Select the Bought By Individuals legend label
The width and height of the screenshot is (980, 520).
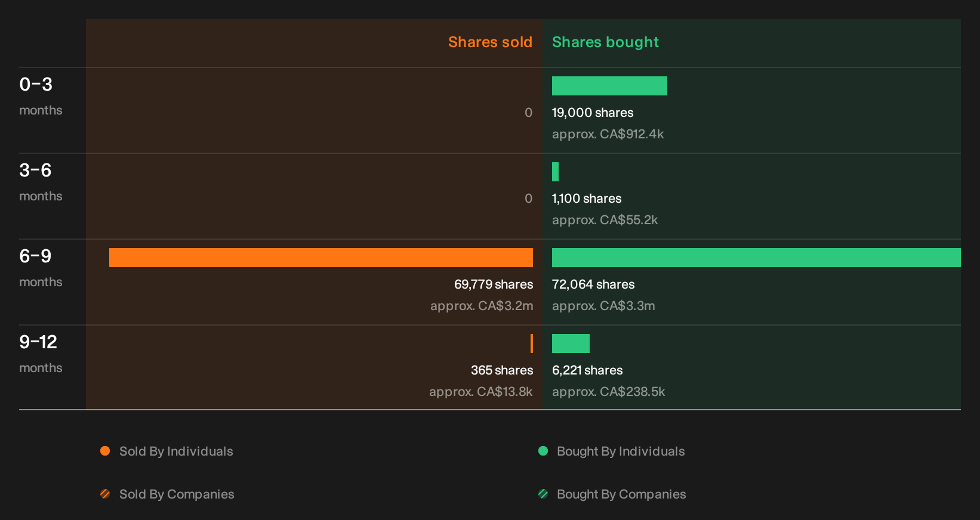pyautogui.click(x=621, y=451)
